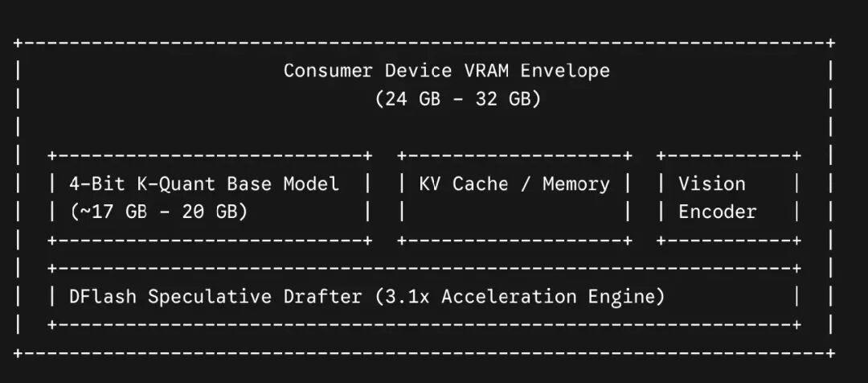Click the (~17 GB - 20 GB) text
868x383 pixels.
(x=158, y=212)
